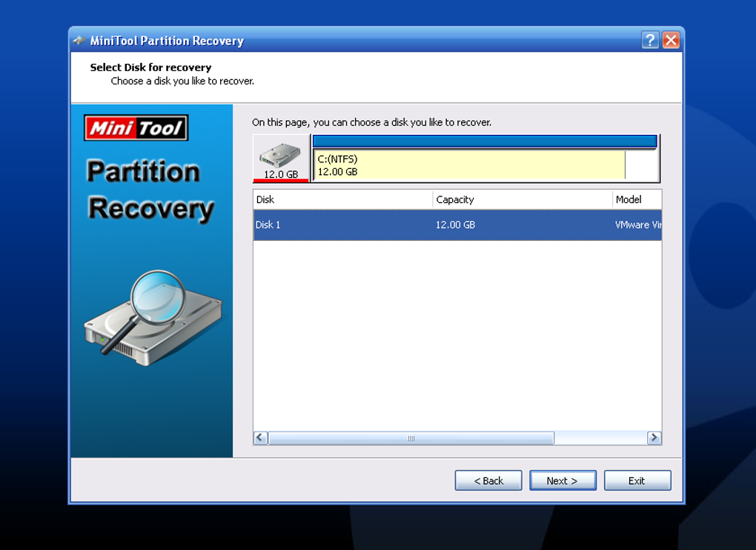The image size is (756, 550).
Task: Close the MiniTool Partition Recovery window
Action: [x=671, y=40]
